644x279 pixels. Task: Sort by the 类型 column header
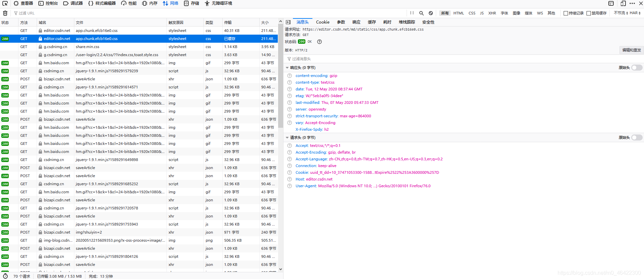213,23
